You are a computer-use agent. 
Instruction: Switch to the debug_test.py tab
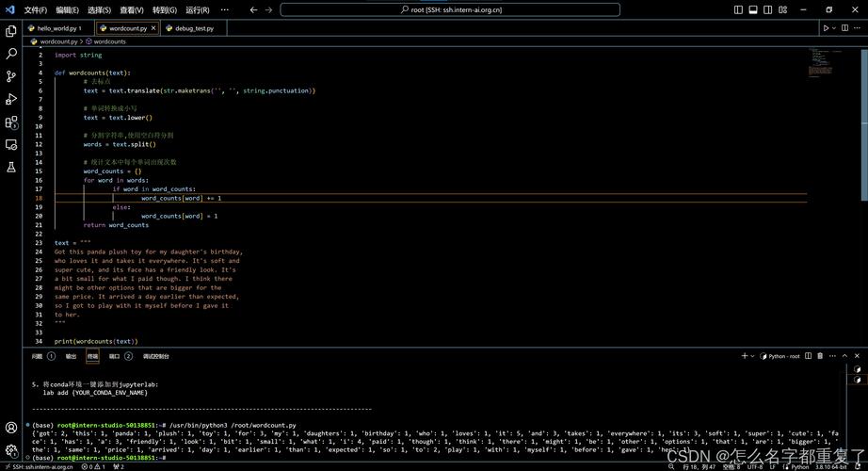(194, 28)
